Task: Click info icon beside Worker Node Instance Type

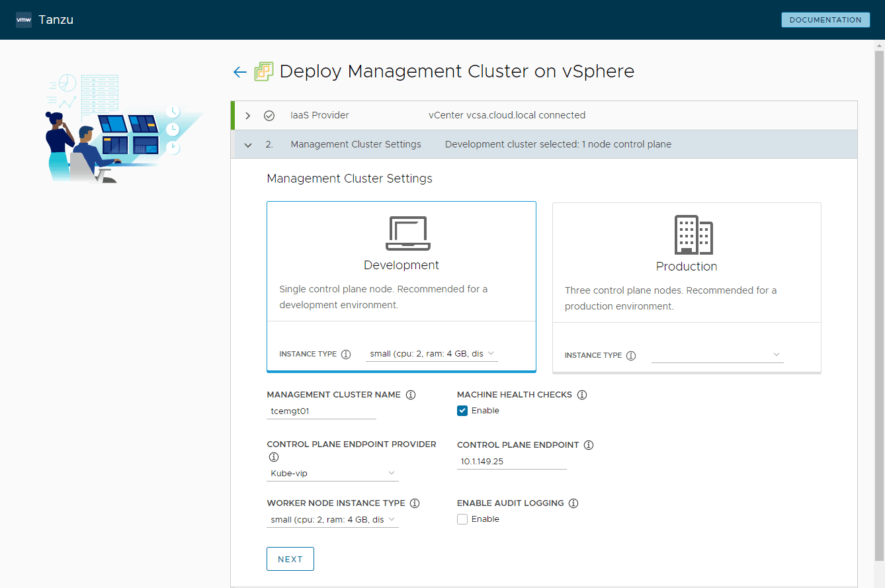Action: (415, 503)
